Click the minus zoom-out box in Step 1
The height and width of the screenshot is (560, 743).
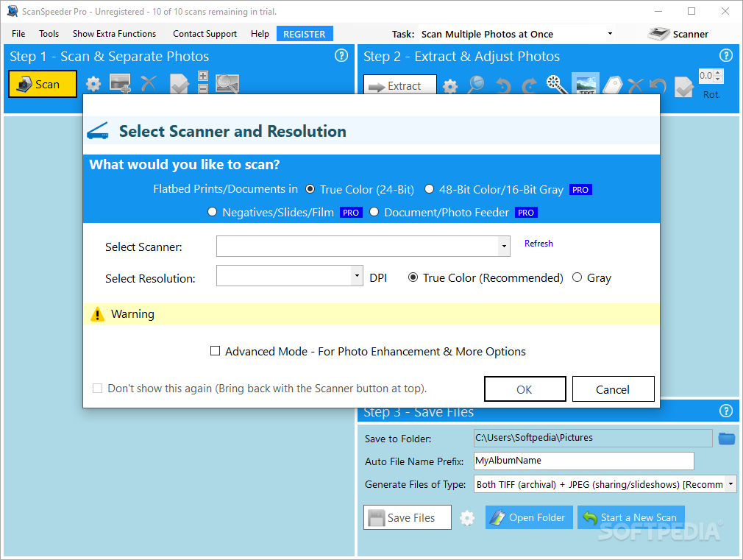[x=203, y=88]
